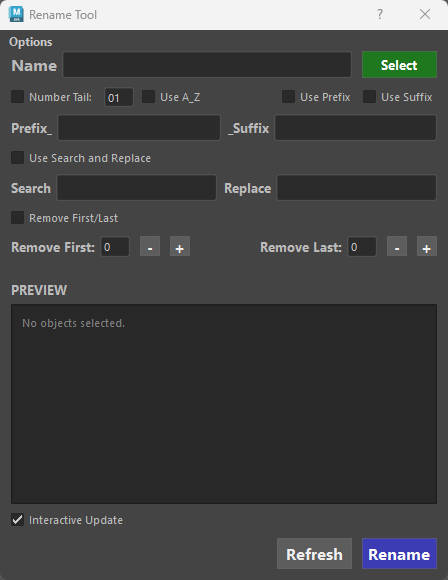Click into the Search input field
The width and height of the screenshot is (448, 580).
(x=137, y=188)
